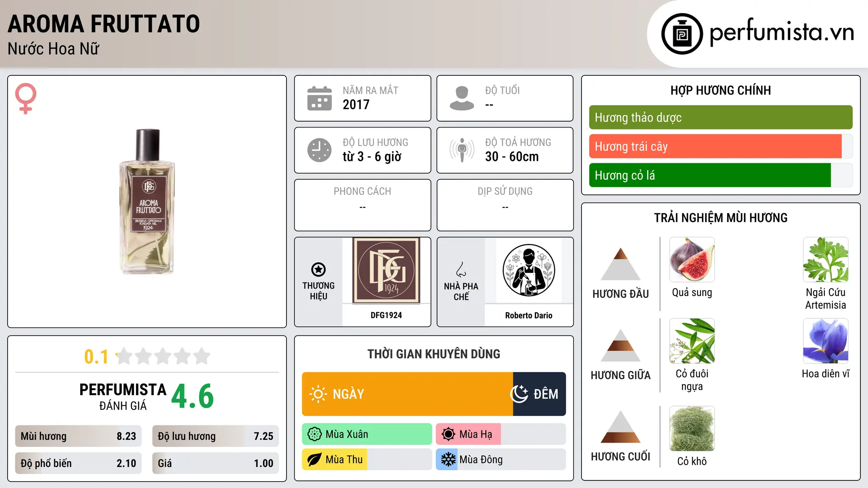Click the Hương thảo dược accord bar
The height and width of the screenshot is (488, 868).
[721, 117]
